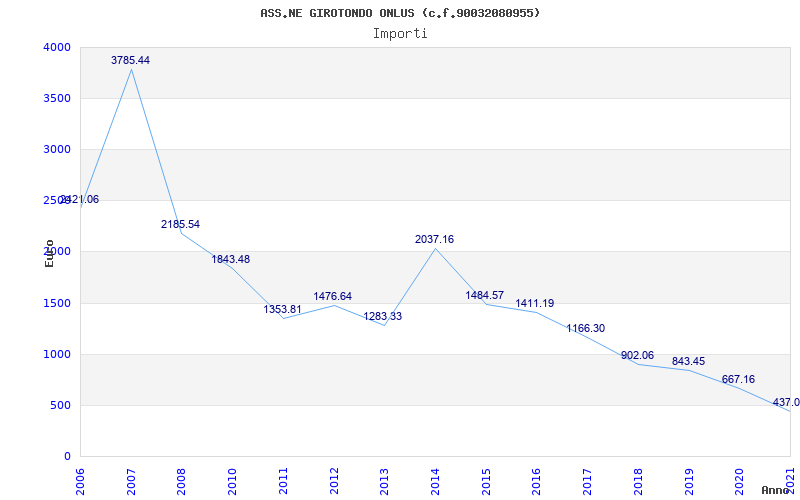Click the chart title ASS.NE GIROTONDO ONLUS
This screenshot has width=800, height=500.
(x=399, y=13)
